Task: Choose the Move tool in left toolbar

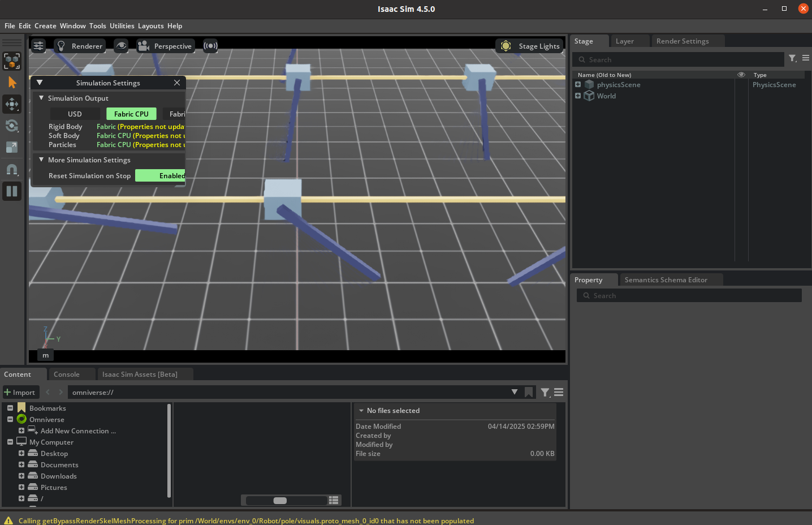Action: coord(12,104)
